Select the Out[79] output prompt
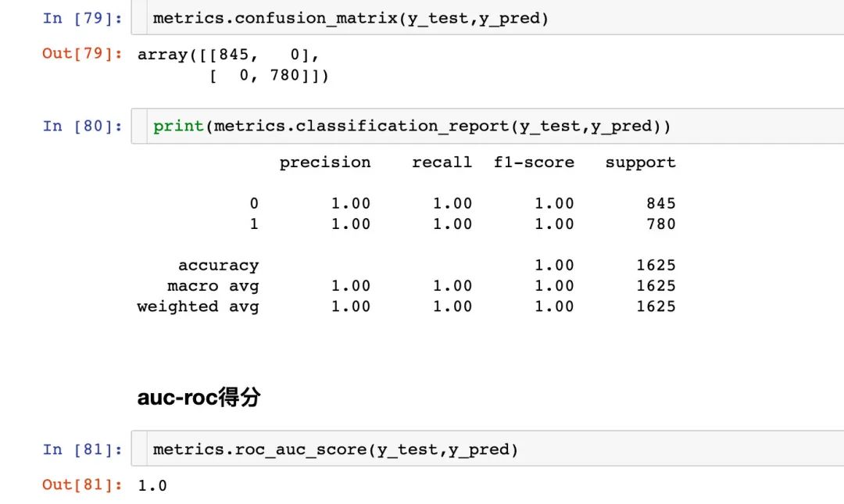Viewport: 844px width, 504px height. [82, 53]
